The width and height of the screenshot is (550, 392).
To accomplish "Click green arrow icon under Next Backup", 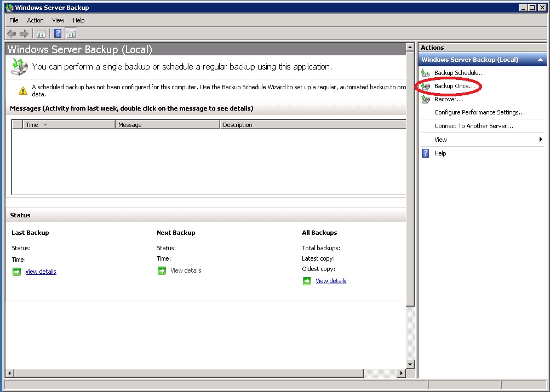I will 162,270.
